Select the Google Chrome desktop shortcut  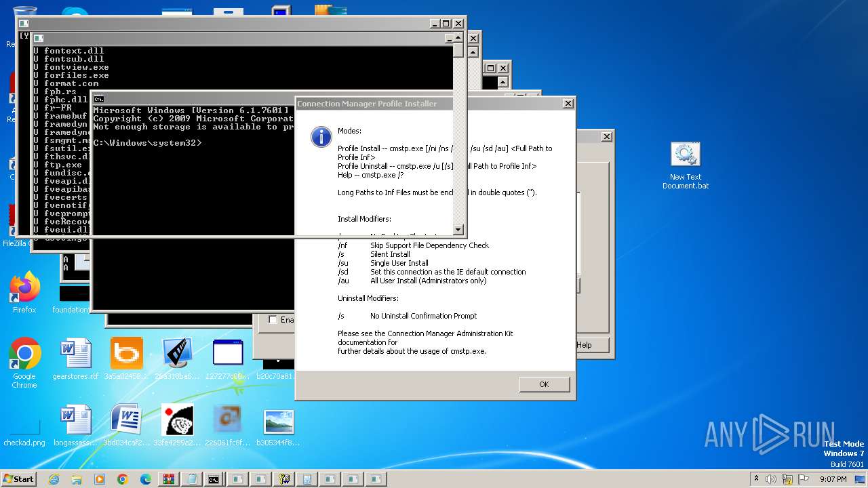(24, 363)
